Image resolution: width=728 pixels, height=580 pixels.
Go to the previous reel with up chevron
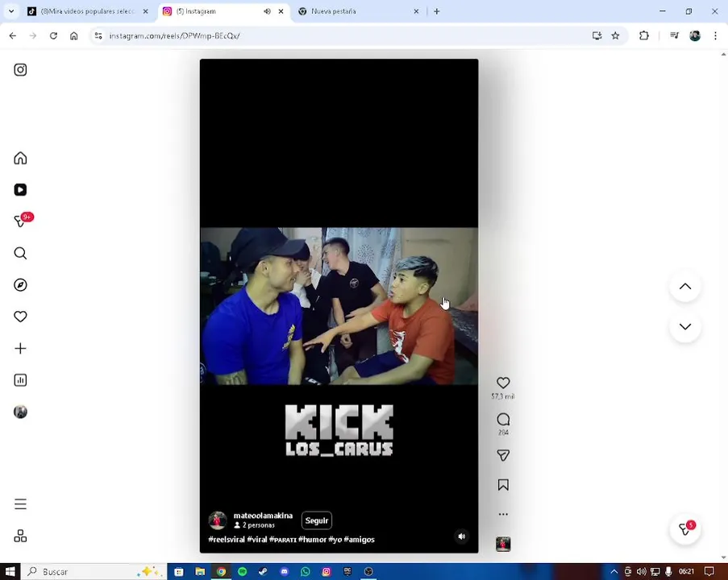(x=684, y=286)
